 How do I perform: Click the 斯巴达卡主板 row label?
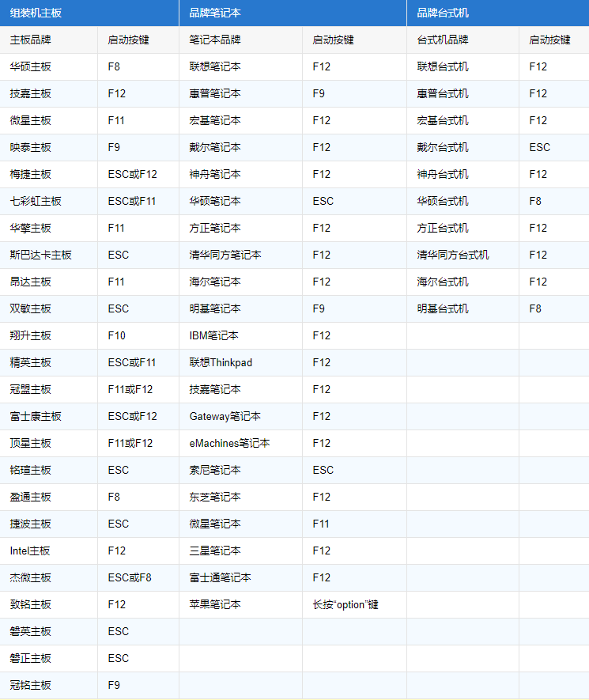pyautogui.click(x=41, y=255)
